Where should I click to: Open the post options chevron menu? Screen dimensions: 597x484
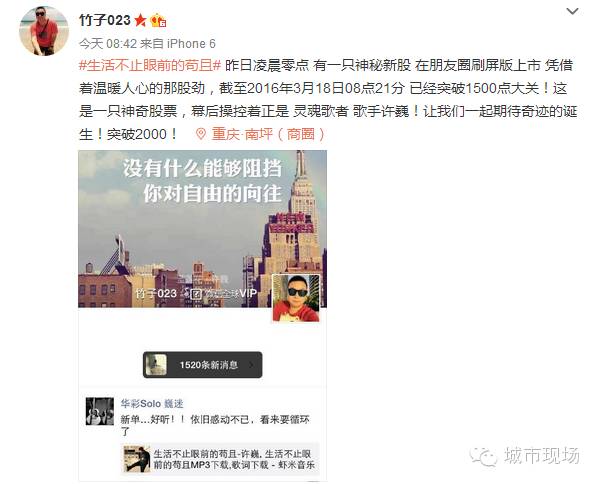(572, 12)
